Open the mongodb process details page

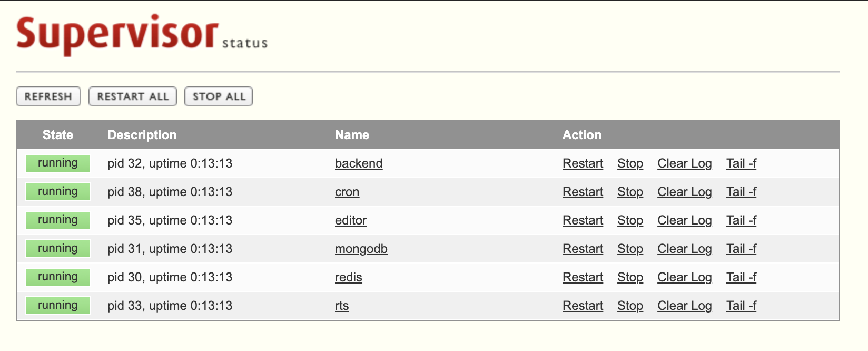(x=361, y=249)
